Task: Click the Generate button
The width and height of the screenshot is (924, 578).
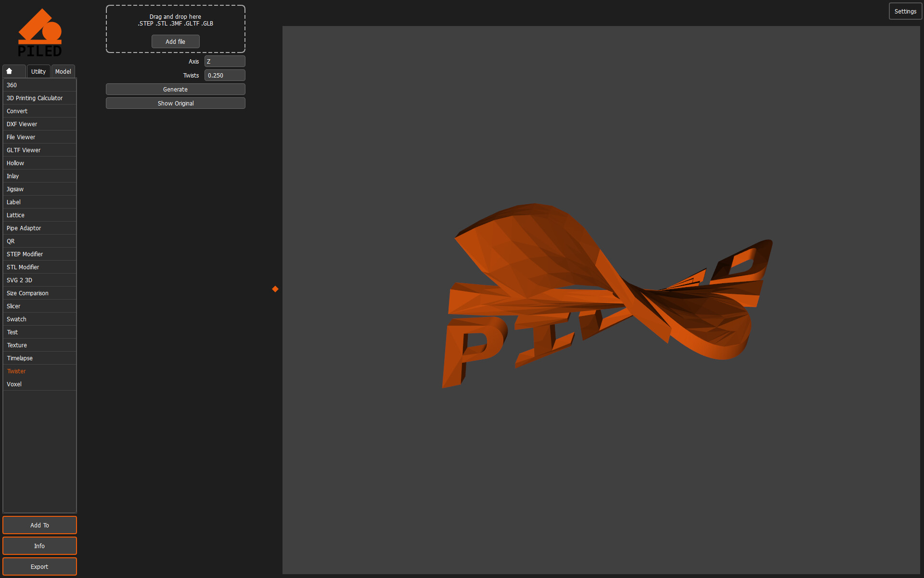Action: tap(176, 90)
